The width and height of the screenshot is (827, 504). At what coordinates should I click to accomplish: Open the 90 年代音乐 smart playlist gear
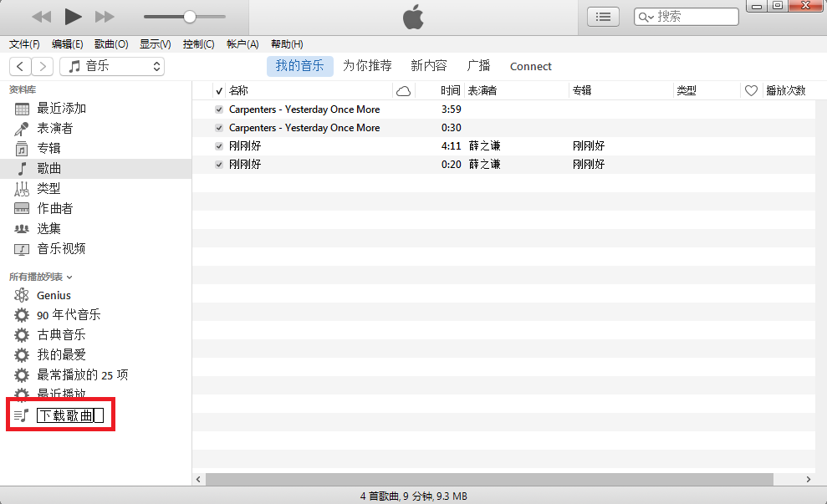[22, 315]
